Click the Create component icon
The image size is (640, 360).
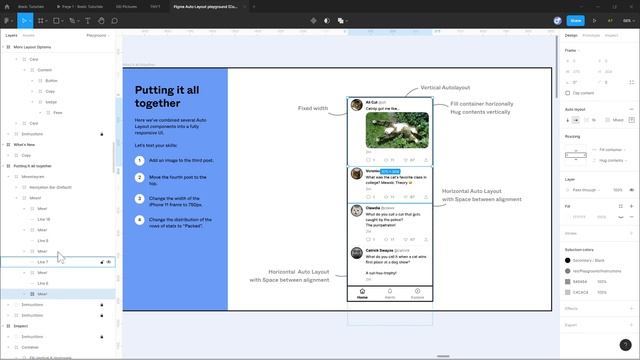coord(313,20)
